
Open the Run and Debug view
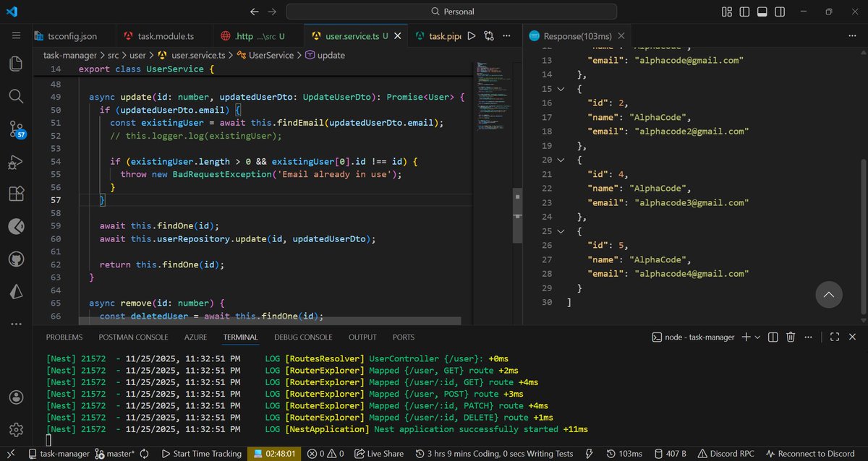pyautogui.click(x=16, y=162)
